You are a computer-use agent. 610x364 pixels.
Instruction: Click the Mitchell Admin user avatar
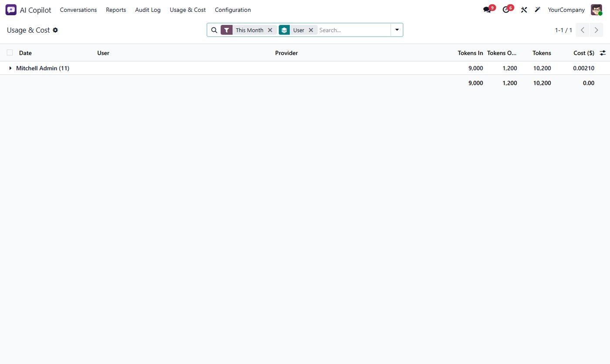(596, 10)
